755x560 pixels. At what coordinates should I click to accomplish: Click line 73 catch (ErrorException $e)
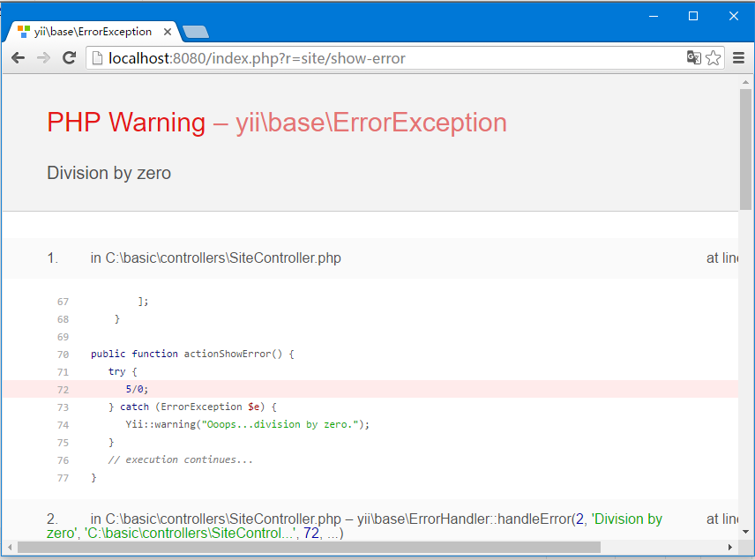pyautogui.click(x=192, y=407)
